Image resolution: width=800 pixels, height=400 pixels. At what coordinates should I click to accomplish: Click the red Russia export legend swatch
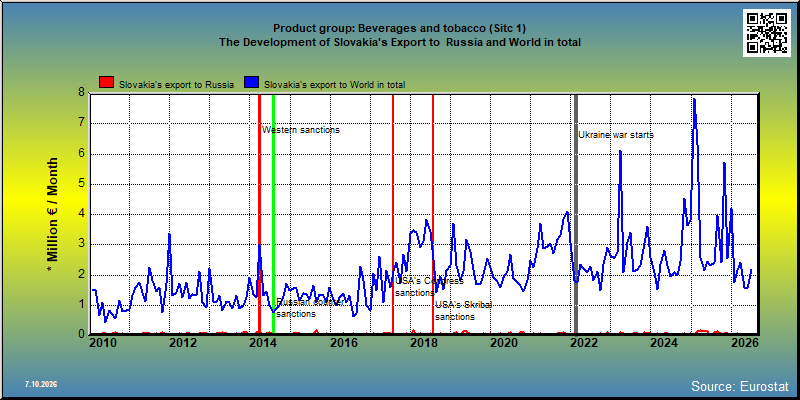point(107,83)
